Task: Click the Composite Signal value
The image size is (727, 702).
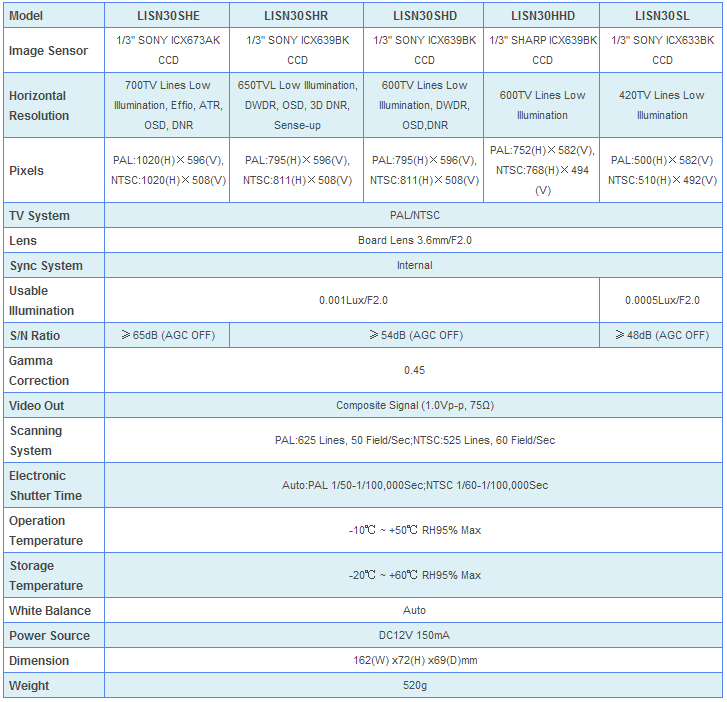Action: click(414, 405)
